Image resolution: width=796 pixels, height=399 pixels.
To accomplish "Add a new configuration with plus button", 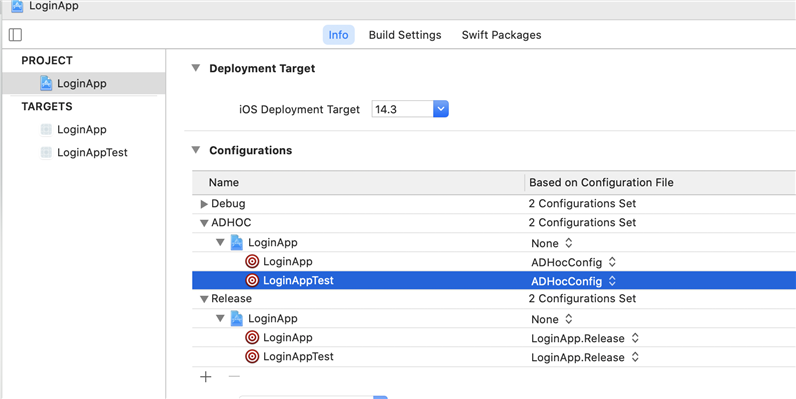I will (206, 377).
